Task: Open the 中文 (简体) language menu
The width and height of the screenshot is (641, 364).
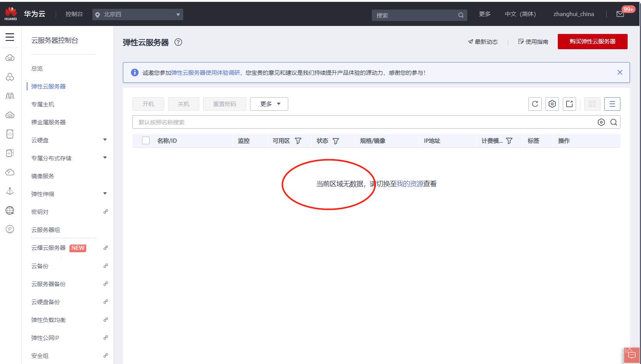Action: click(520, 14)
